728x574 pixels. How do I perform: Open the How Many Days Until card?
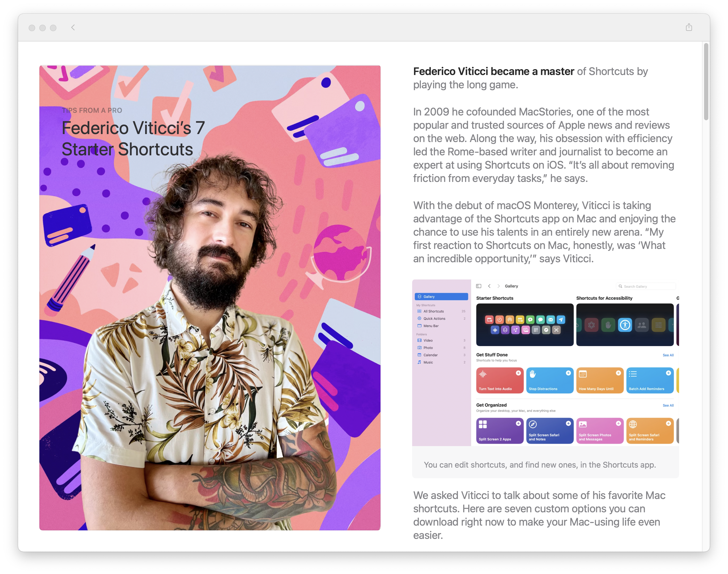pos(600,380)
